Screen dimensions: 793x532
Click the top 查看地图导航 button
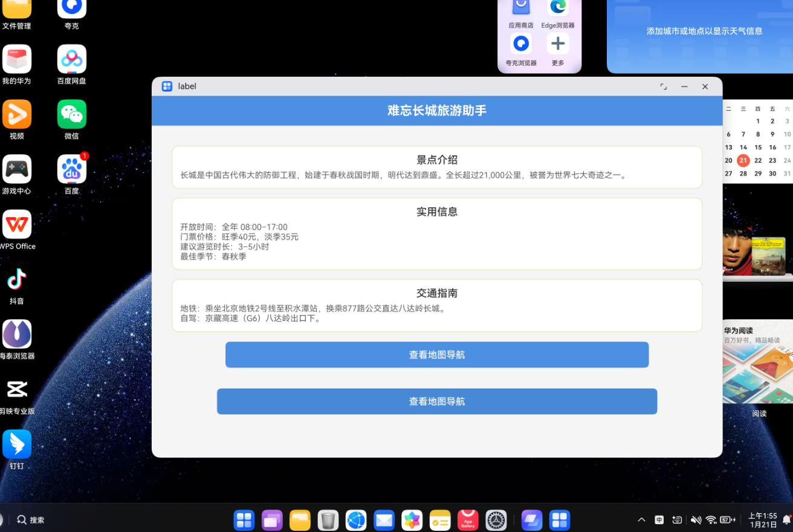click(x=436, y=355)
